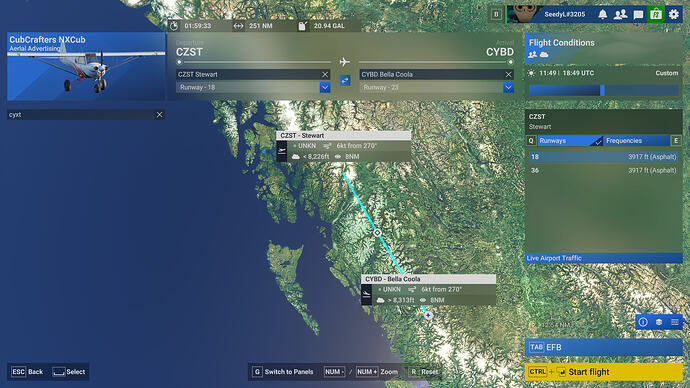Expand the Runway - 18 departure dropdown

point(325,87)
